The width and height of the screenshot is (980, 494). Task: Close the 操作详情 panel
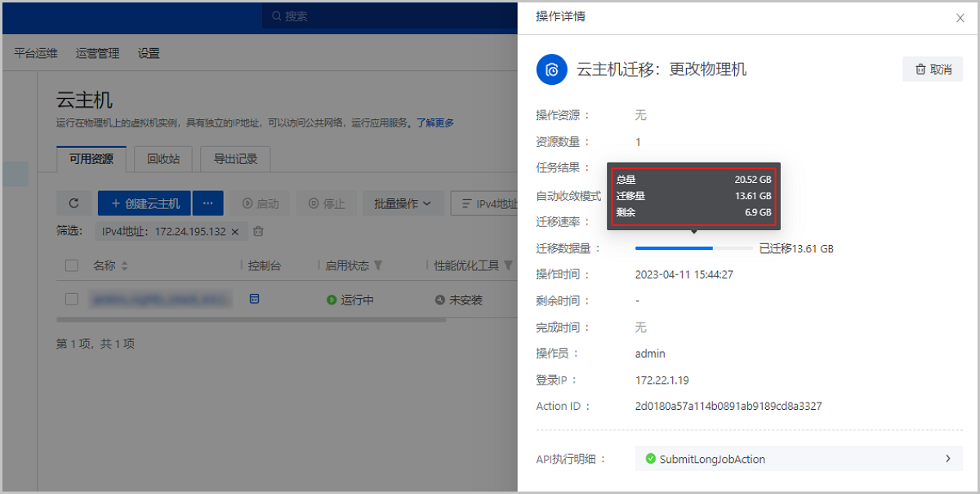click(960, 18)
